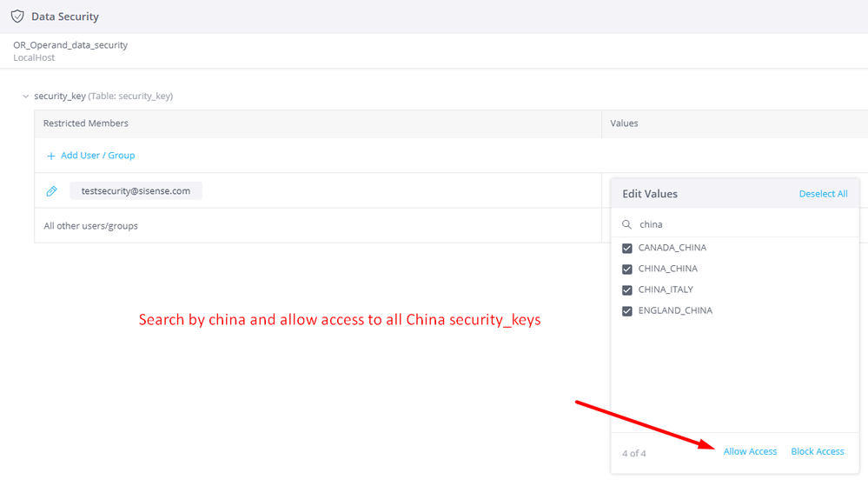This screenshot has height=486, width=868.
Task: Toggle the ENGLAND_CHINA checkbox
Action: pos(627,310)
